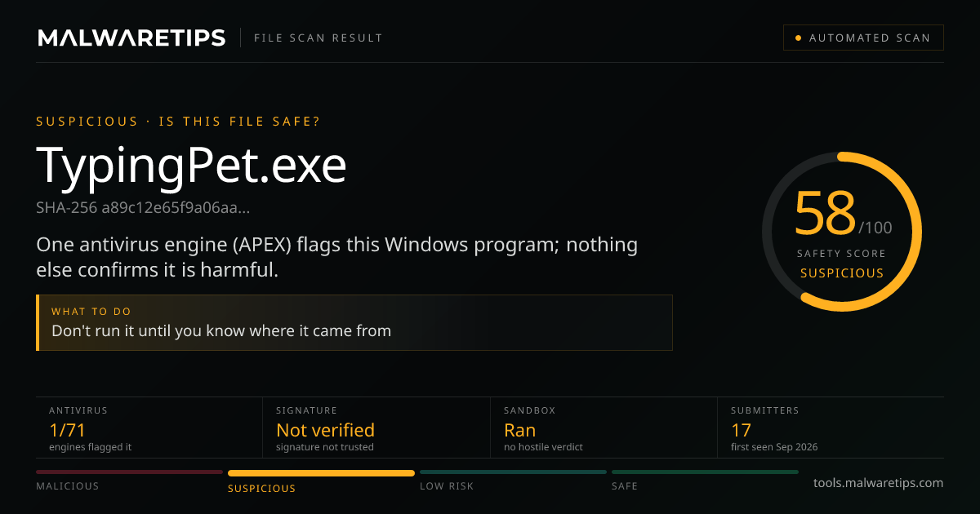Click the orange Suspicious scale bar
The height and width of the screenshot is (514, 980).
click(x=321, y=472)
